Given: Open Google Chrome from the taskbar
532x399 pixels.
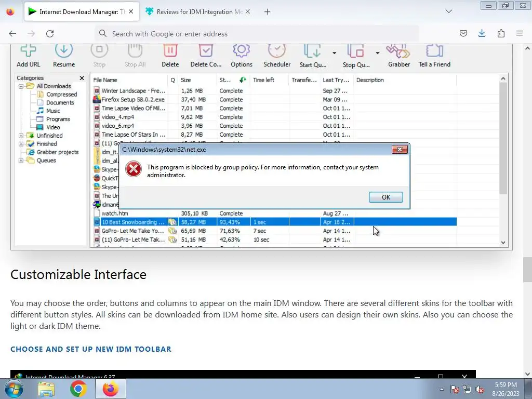Looking at the screenshot, I should pos(78,389).
